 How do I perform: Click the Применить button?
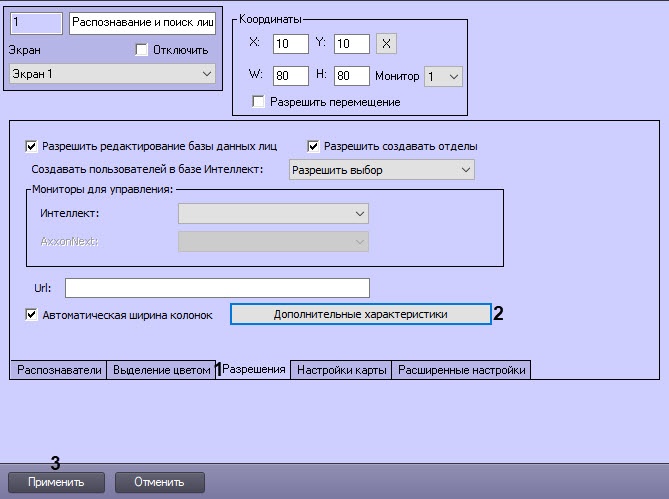pyautogui.click(x=56, y=482)
